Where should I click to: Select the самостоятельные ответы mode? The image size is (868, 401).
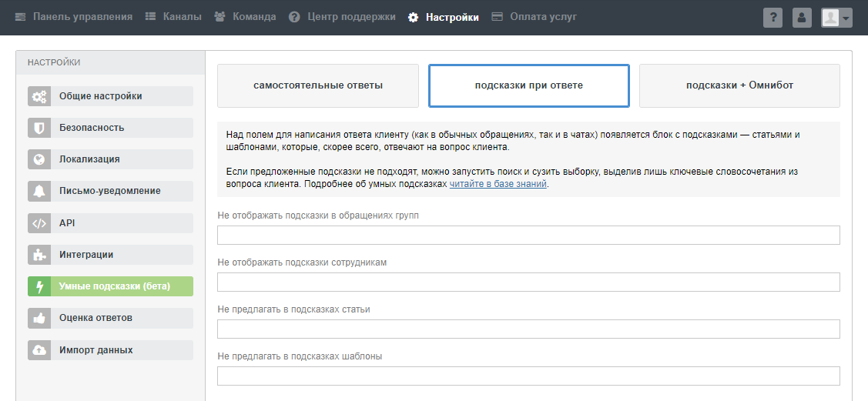(x=318, y=85)
